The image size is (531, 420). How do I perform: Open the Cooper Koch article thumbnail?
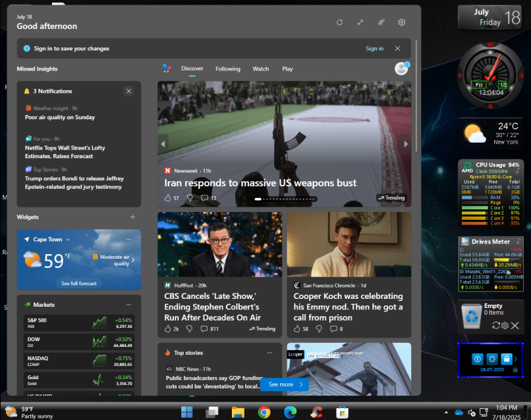point(349,244)
